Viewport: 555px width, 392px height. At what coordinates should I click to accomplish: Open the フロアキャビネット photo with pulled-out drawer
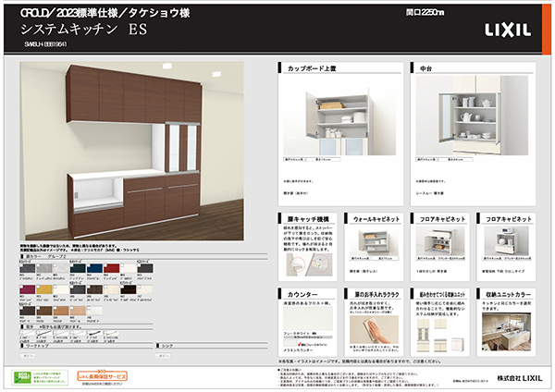click(x=440, y=241)
